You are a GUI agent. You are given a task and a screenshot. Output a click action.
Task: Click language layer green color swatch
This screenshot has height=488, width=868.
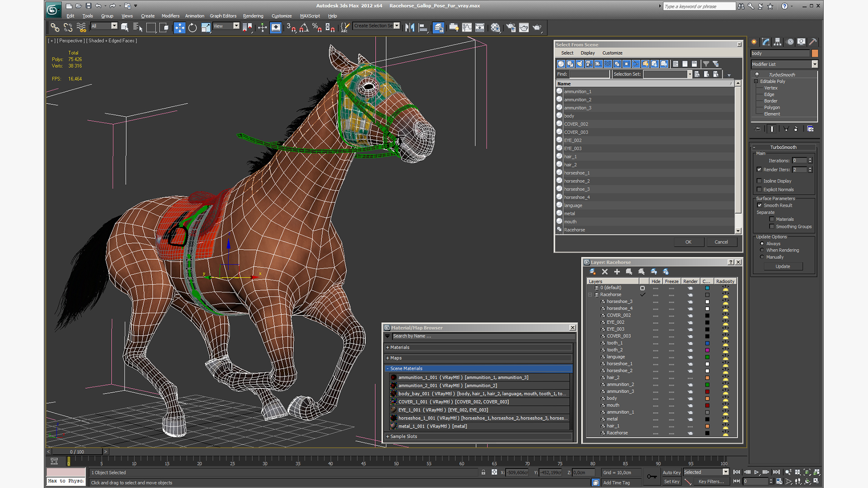coord(707,357)
